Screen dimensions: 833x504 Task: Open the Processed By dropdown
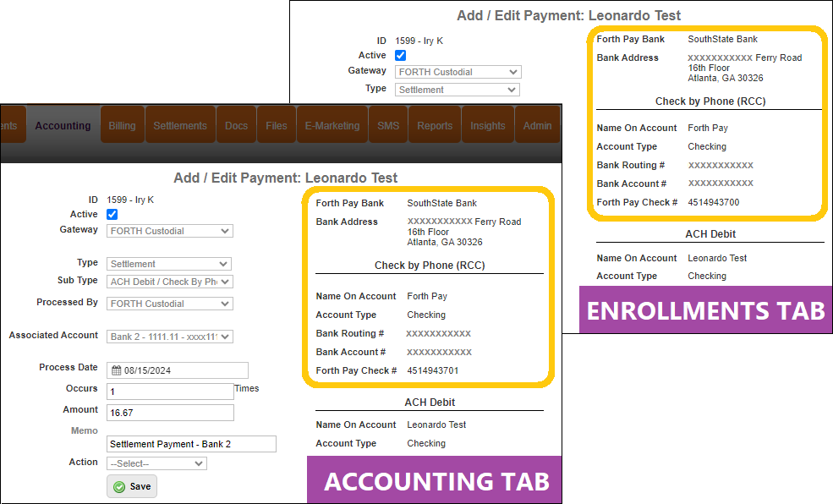point(170,304)
